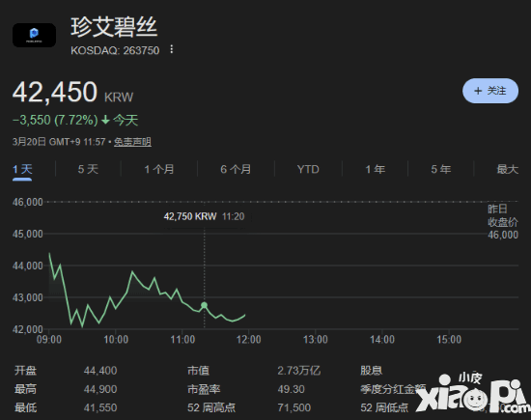Click the green chart marker dot at 11:20
The width and height of the screenshot is (531, 420).
point(205,305)
